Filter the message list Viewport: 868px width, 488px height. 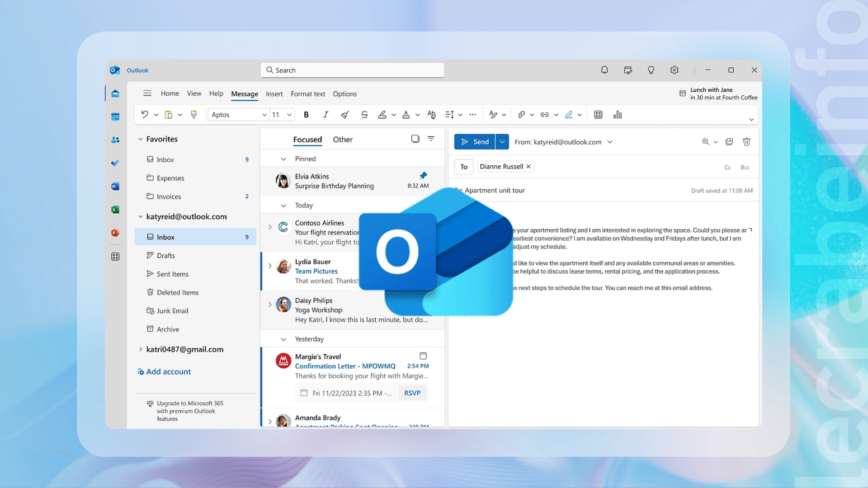[431, 139]
